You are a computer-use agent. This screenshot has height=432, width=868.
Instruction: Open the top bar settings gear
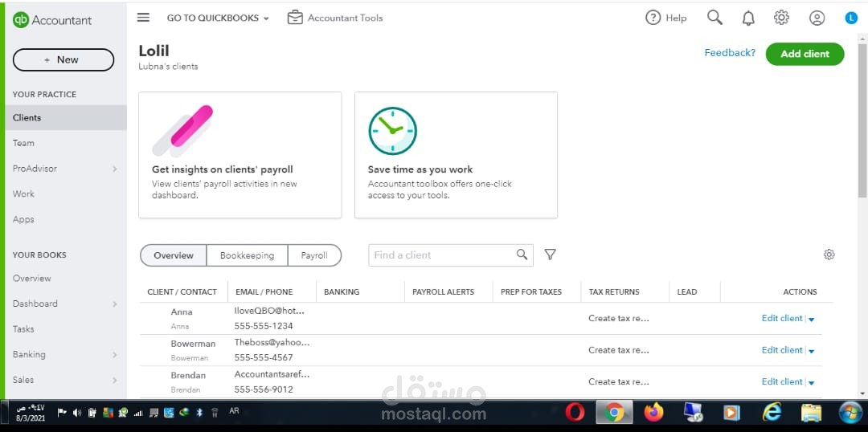pos(781,18)
